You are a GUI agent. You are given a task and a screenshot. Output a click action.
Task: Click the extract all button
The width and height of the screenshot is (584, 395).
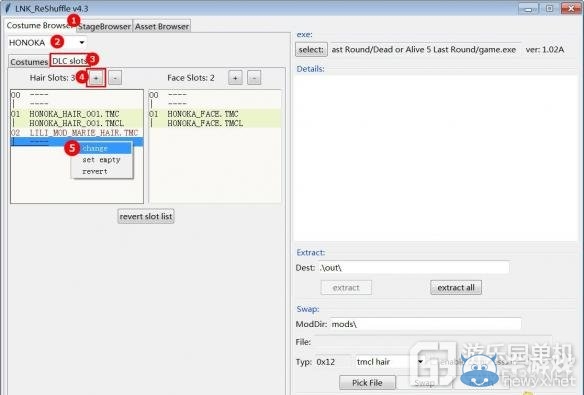pos(456,287)
